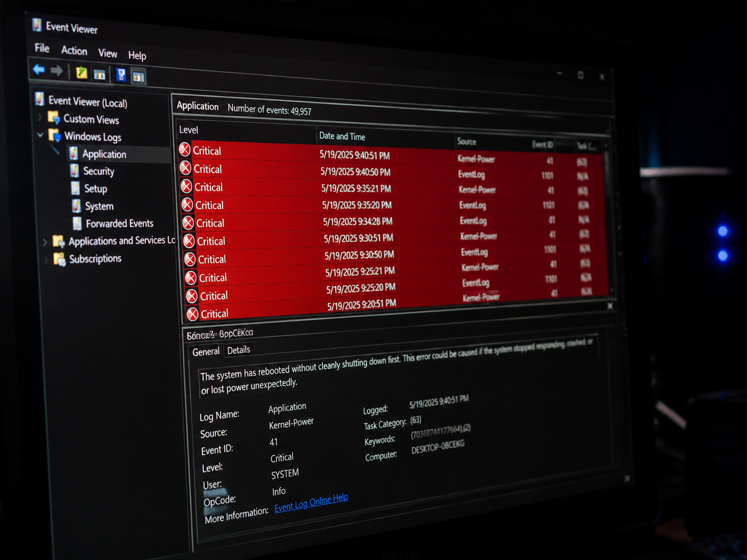Click the Custom Views folder icon in the tree

(54, 118)
